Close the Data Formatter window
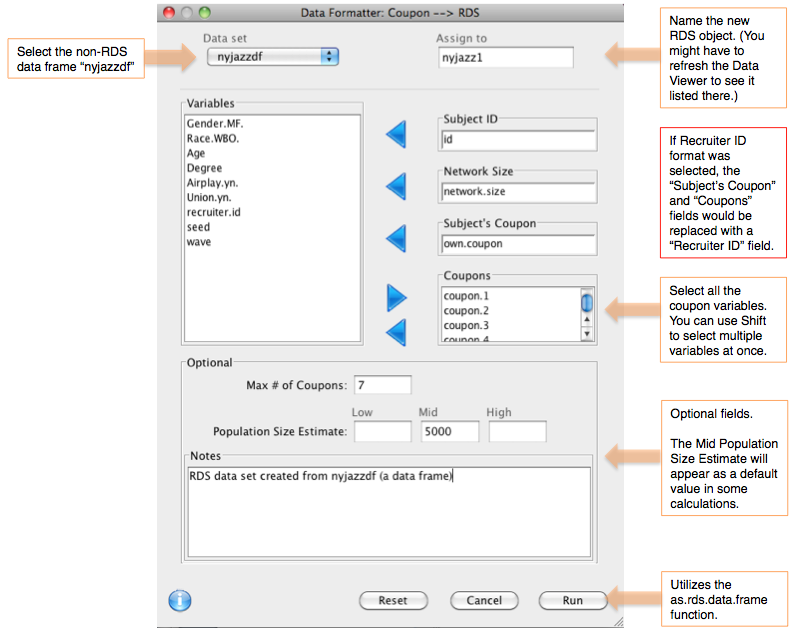 [x=169, y=12]
